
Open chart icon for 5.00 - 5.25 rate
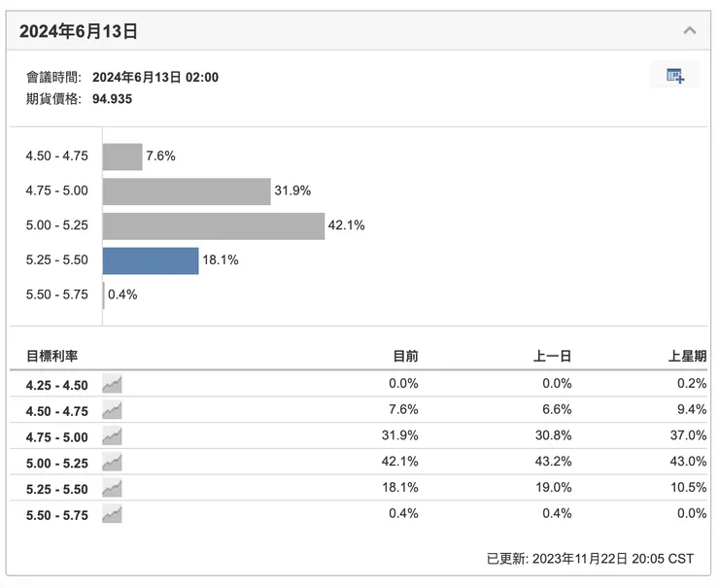point(113,463)
